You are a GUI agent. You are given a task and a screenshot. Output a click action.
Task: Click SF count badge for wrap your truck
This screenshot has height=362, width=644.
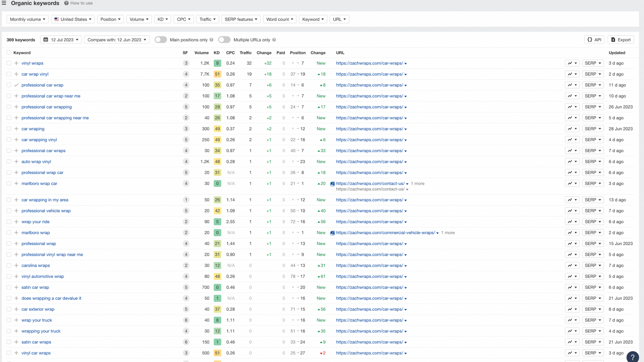click(186, 320)
